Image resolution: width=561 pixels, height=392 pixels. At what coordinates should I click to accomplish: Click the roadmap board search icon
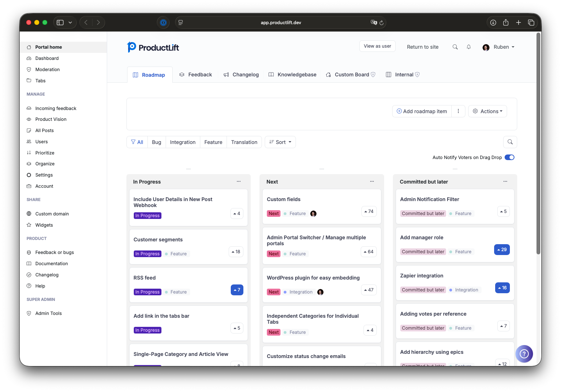coord(510,142)
